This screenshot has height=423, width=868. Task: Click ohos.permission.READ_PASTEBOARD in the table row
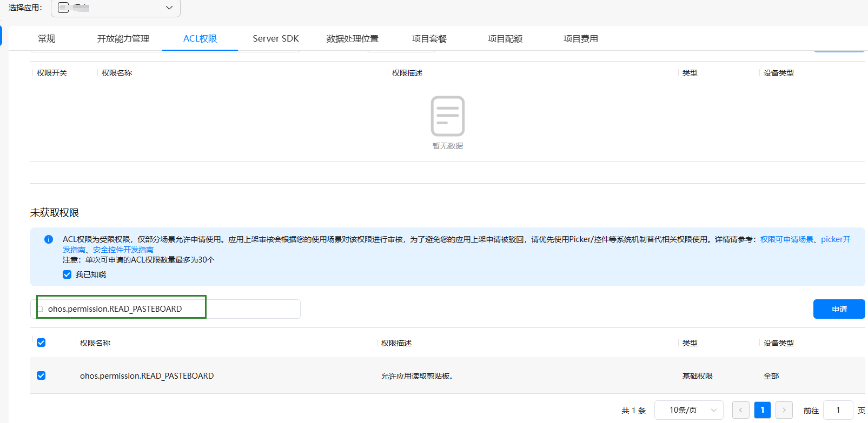[x=147, y=376]
